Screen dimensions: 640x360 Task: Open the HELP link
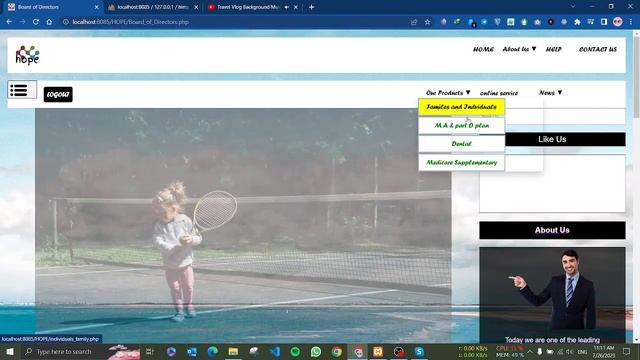tap(553, 49)
